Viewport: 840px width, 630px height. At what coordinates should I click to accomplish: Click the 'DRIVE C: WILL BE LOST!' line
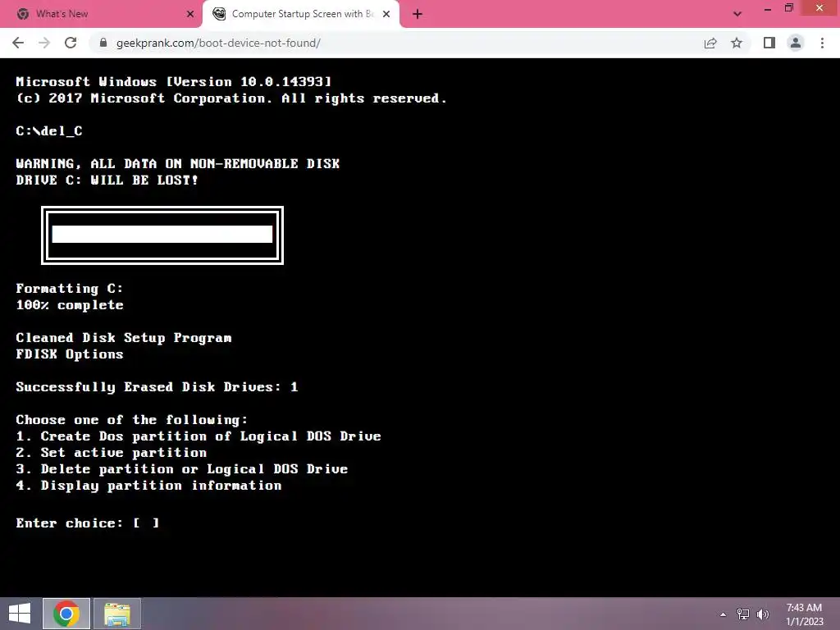(107, 180)
